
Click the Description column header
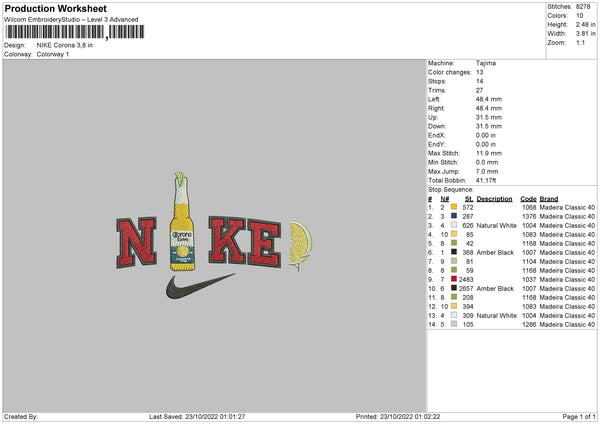[495, 198]
